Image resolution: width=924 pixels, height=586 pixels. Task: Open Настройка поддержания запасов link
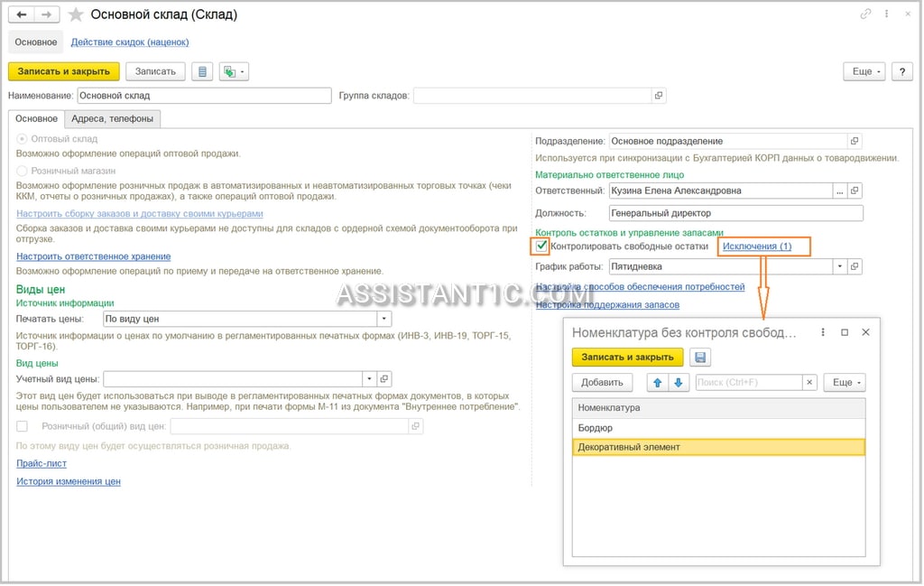607,305
